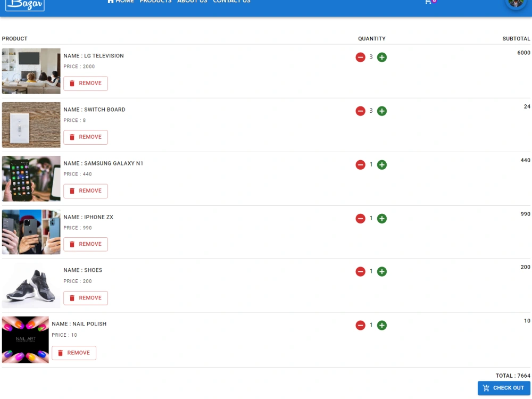
Task: Click the 'PRICE : 200' text
Action: coord(78,281)
